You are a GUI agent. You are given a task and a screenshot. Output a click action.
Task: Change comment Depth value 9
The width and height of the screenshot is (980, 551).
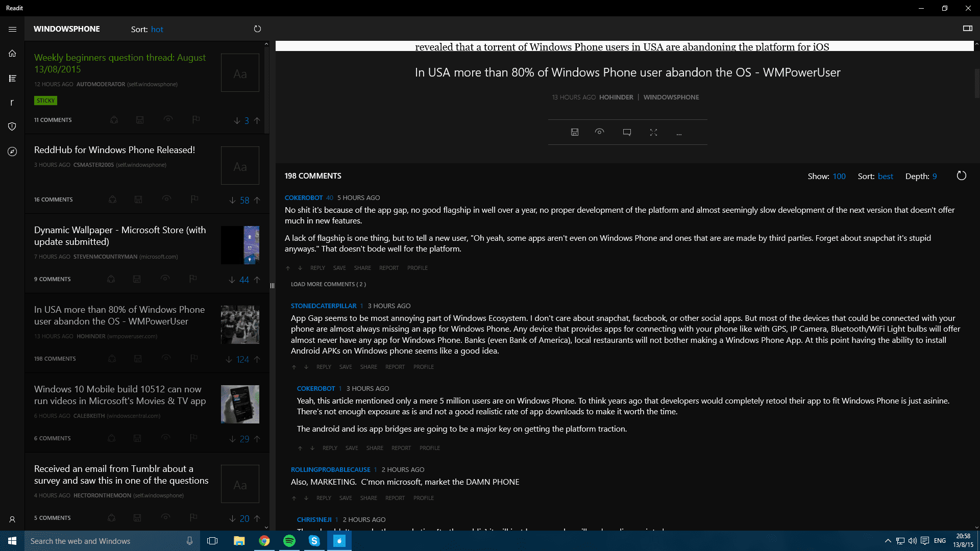[935, 176]
